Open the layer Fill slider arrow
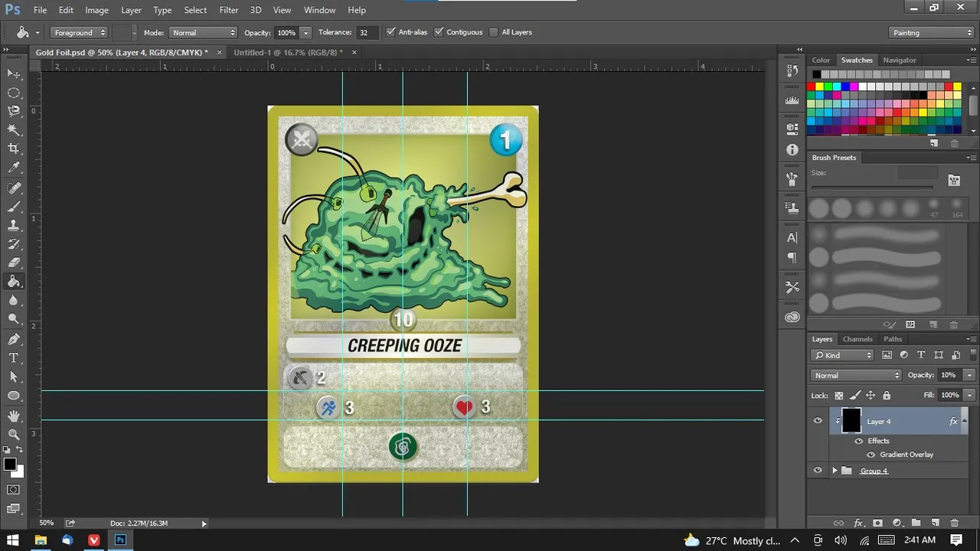Image resolution: width=980 pixels, height=551 pixels. tap(969, 396)
